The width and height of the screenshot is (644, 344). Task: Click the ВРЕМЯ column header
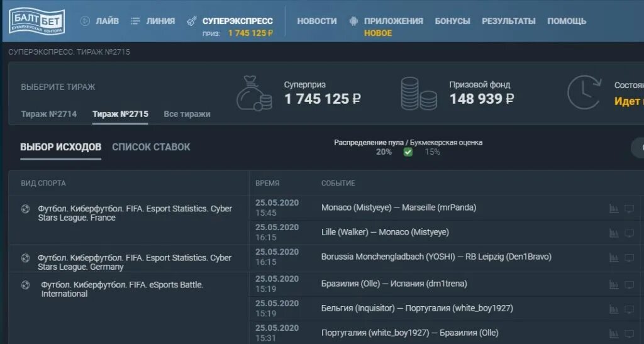click(267, 184)
